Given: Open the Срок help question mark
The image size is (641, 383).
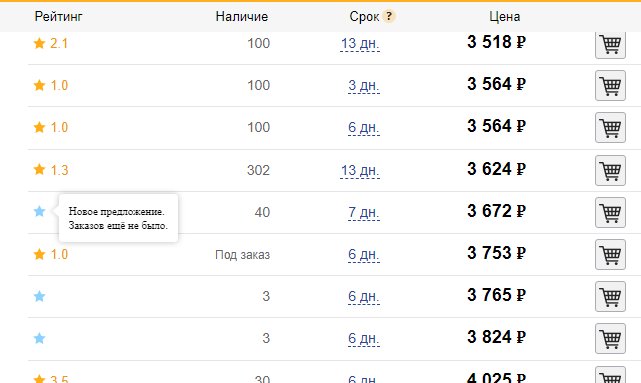Looking at the screenshot, I should pos(389,16).
